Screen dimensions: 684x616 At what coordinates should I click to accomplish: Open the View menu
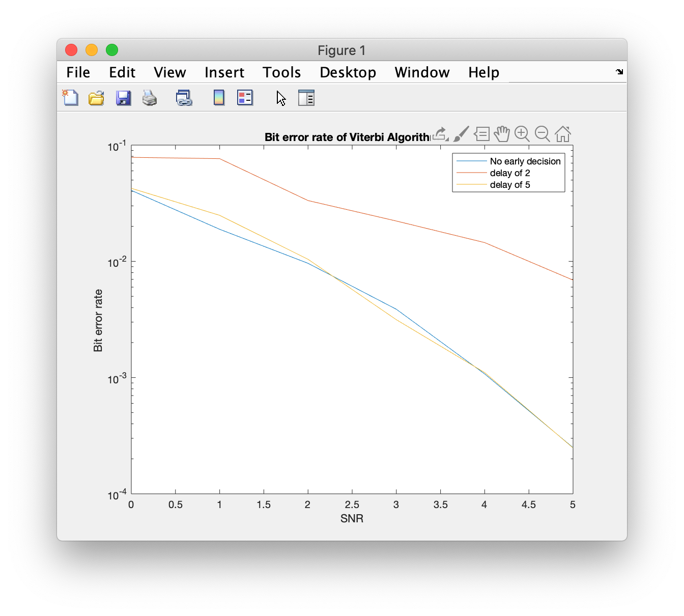(x=170, y=72)
